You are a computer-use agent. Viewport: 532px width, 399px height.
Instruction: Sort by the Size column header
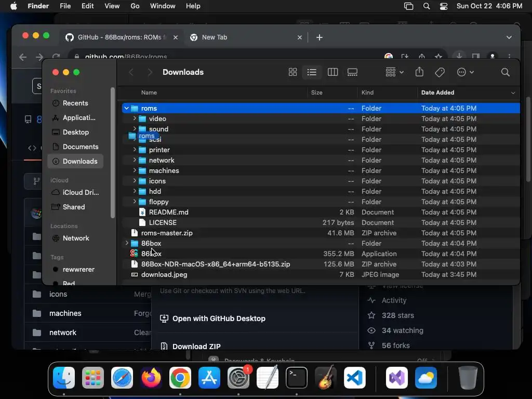(x=316, y=92)
